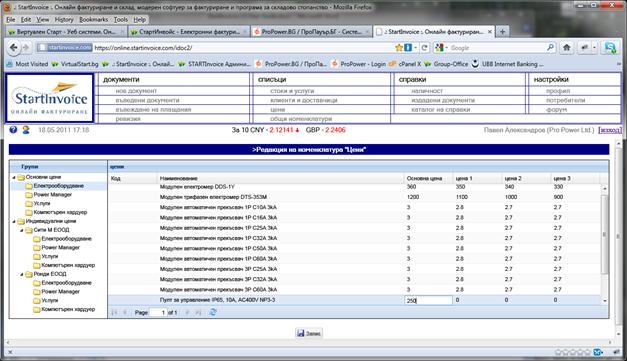Open the Most Visited bookmarks folder

click(x=28, y=64)
